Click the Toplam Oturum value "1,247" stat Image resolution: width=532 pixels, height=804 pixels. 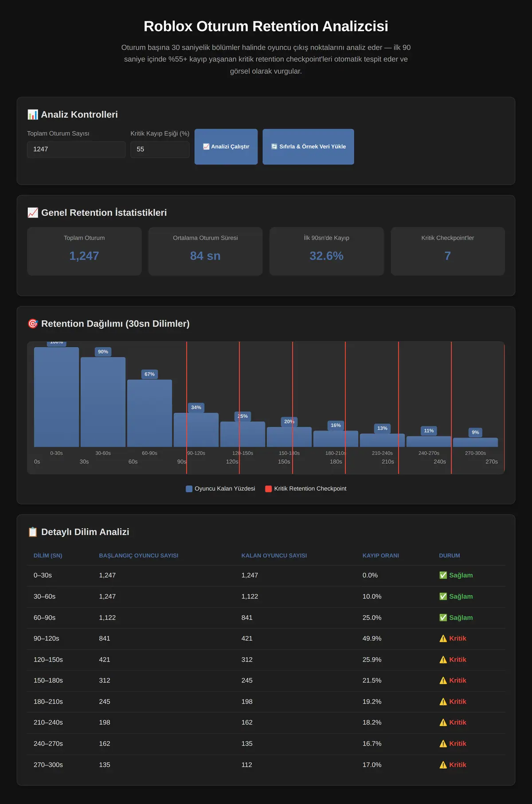[x=84, y=256]
